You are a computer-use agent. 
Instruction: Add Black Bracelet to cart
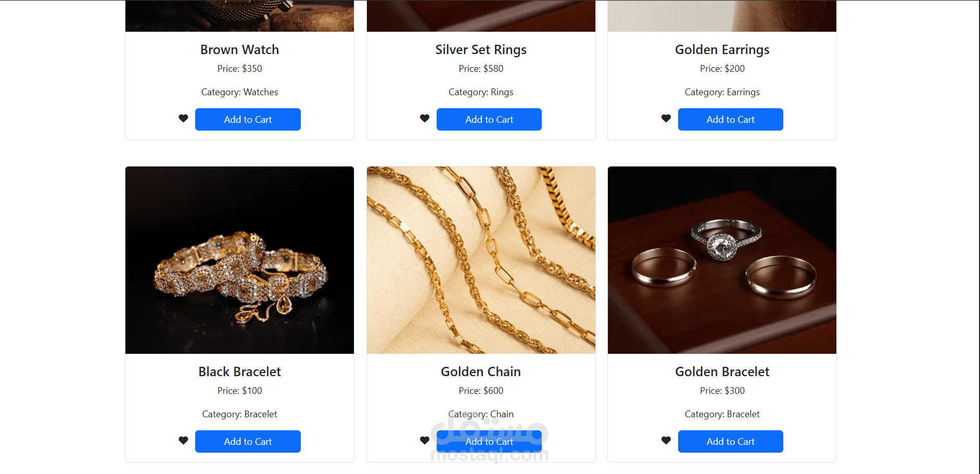(248, 441)
